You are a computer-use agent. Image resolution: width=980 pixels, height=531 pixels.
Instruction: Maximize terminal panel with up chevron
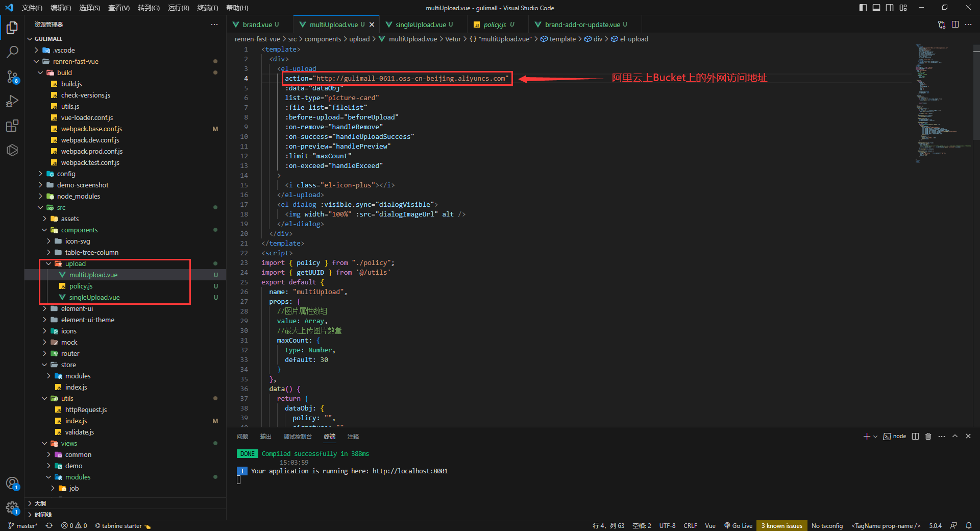point(955,437)
